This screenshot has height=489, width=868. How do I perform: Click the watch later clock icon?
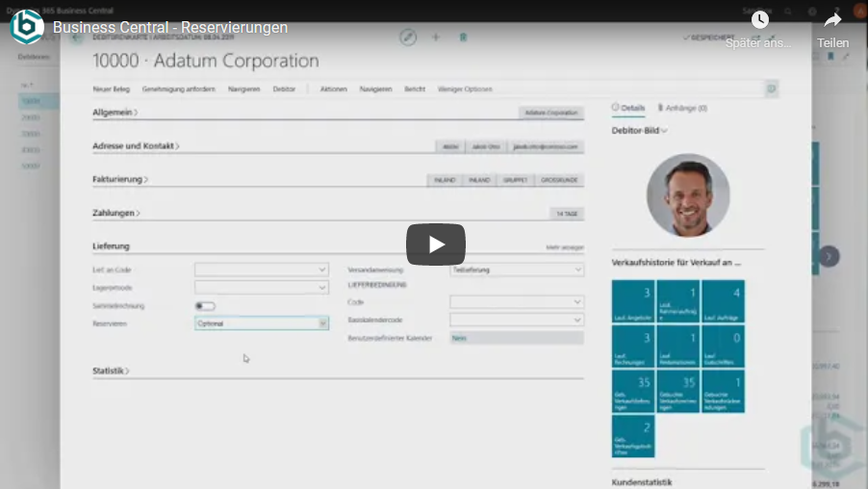point(759,20)
